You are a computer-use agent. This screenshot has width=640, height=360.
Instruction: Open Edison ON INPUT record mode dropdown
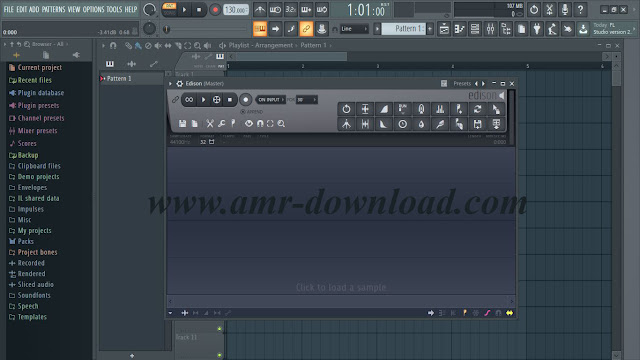270,100
